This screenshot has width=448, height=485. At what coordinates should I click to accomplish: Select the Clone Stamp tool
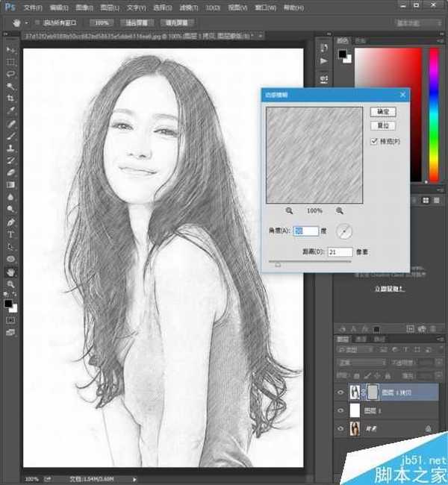click(11, 148)
